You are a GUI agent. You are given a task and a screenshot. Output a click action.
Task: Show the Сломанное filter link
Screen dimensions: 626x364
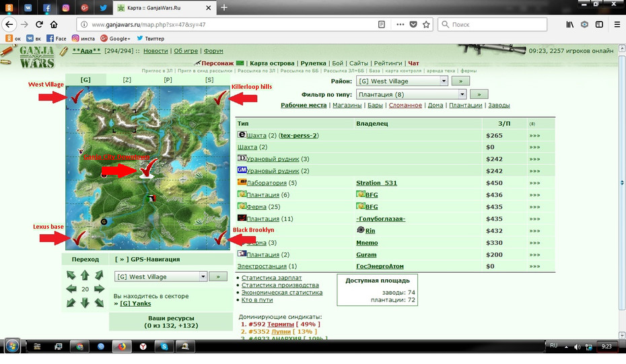click(405, 105)
